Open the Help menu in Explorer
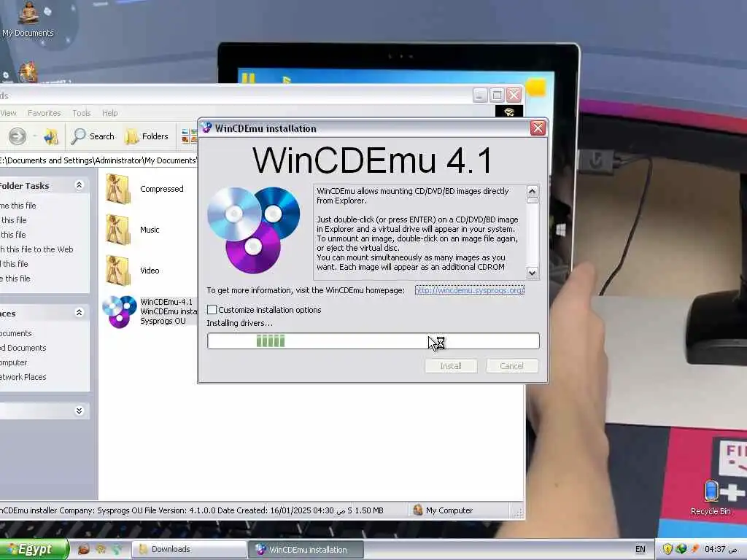747x560 pixels. (x=109, y=113)
